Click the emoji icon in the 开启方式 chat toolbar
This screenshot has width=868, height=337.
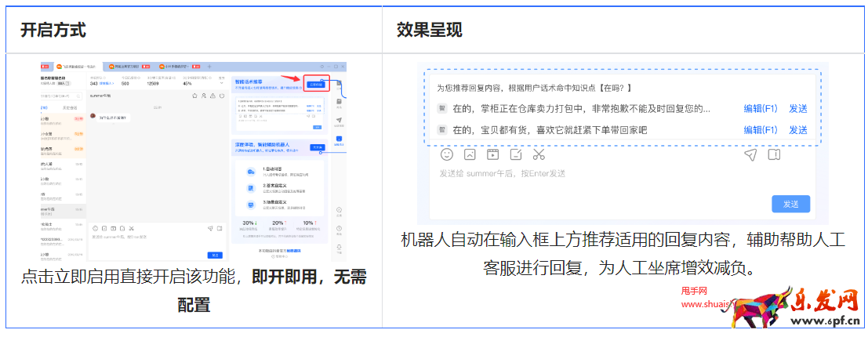(95, 228)
